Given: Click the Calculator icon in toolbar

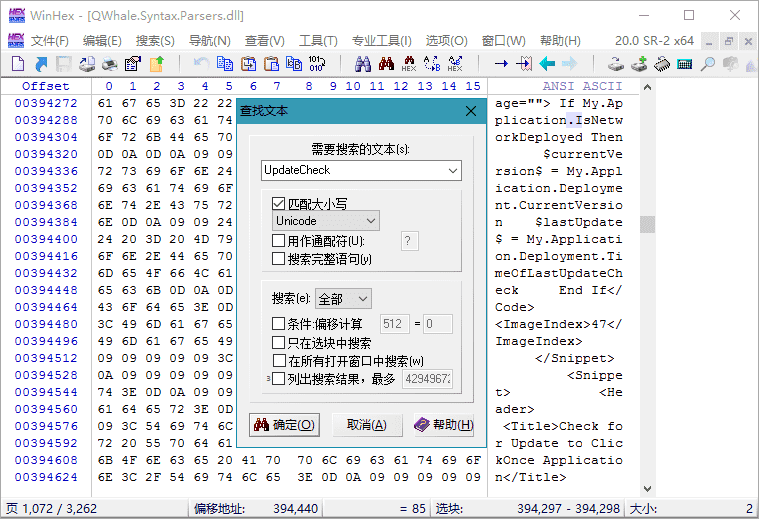Looking at the screenshot, I should 685,64.
